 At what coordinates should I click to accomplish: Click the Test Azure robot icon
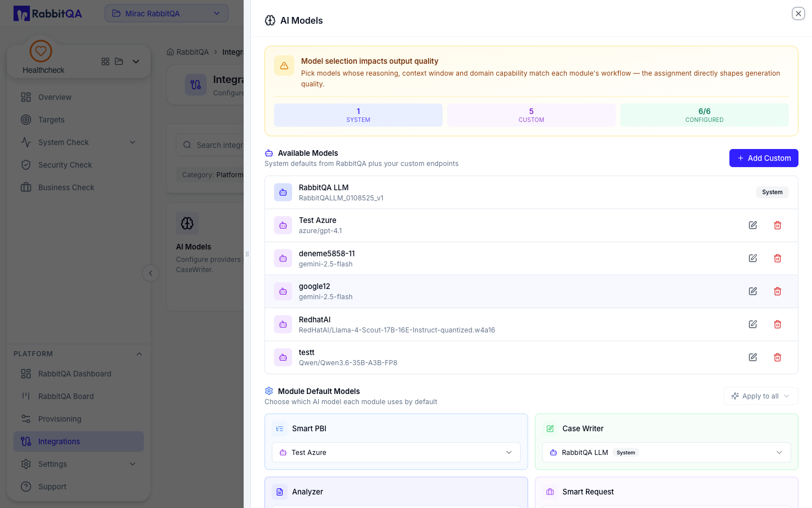[283, 225]
